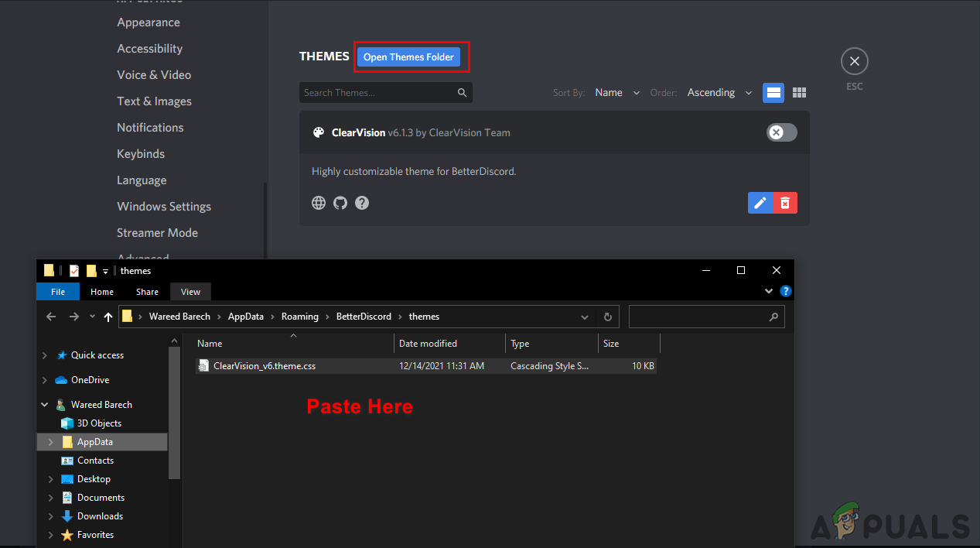Click Properties quick access toolbar icon

(74, 271)
